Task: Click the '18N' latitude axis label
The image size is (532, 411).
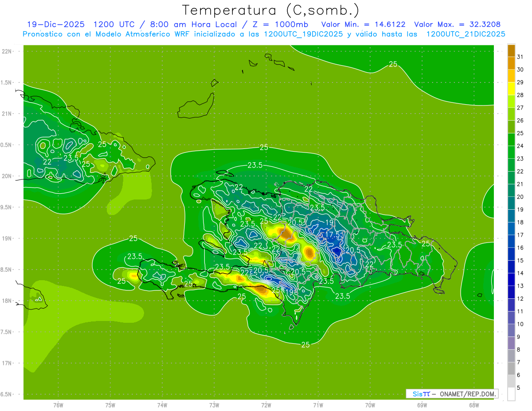Action: (x=8, y=301)
